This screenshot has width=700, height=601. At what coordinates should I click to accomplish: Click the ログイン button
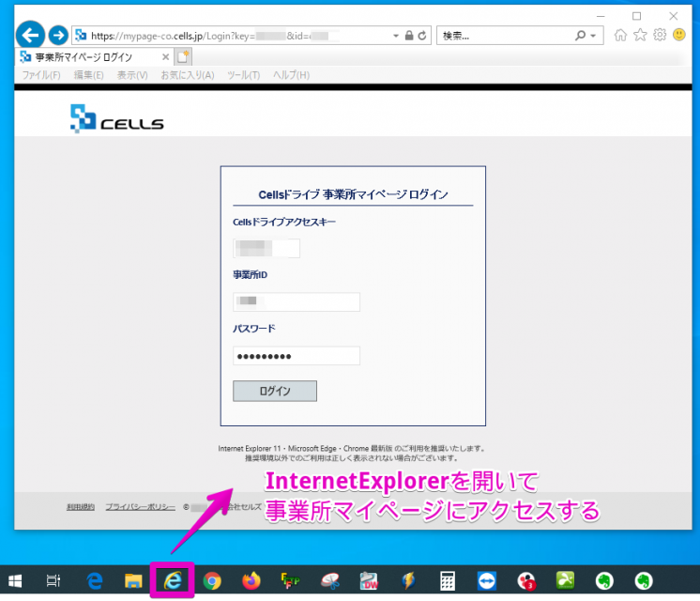click(275, 391)
